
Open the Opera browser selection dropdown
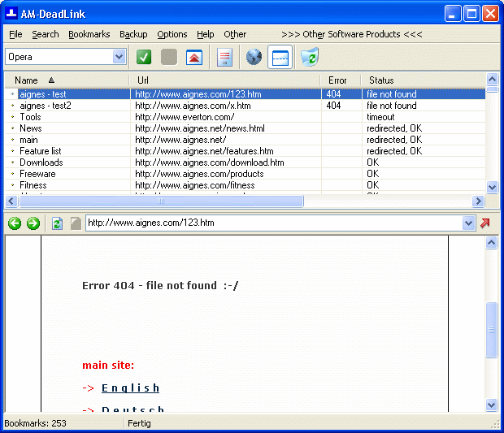tap(119, 57)
